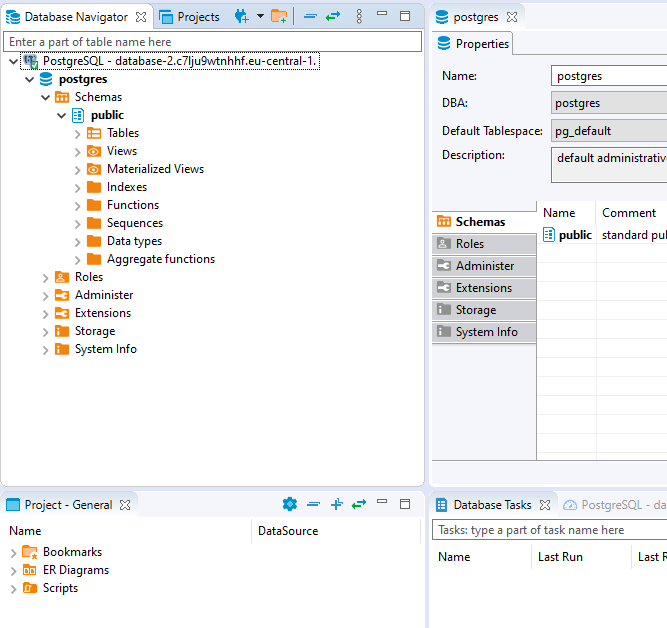667x628 pixels.
Task: Open Storage section in editor sidebar
Action: [484, 310]
